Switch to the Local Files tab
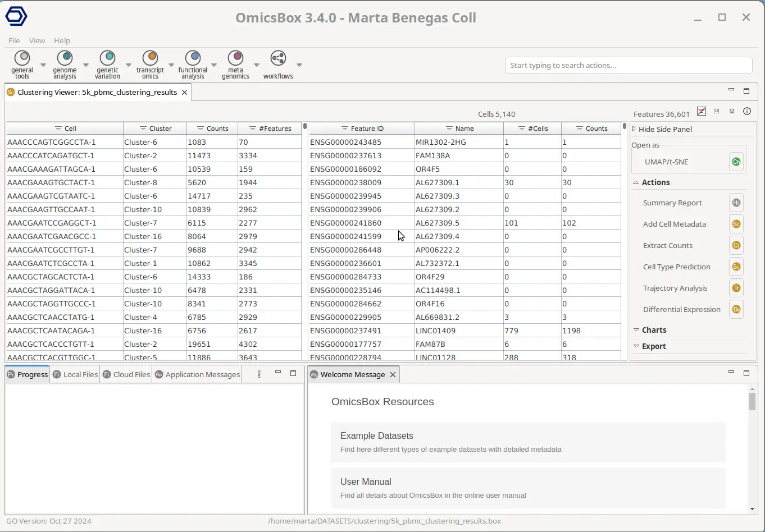Viewport: 765px width, 532px height. coord(75,374)
